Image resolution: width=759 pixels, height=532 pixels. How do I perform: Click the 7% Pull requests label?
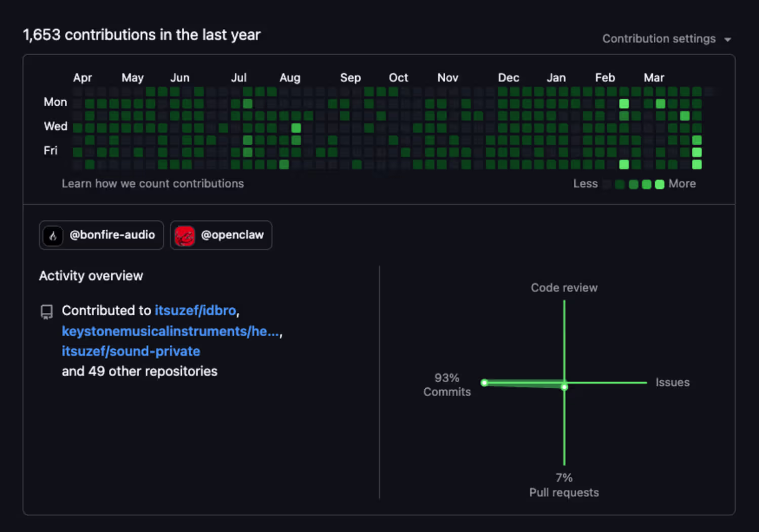point(564,485)
